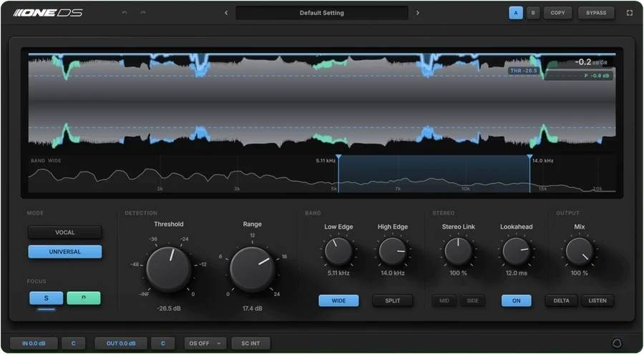Click the THR -26.5 threshold label
Viewport: 644px width, 354px height.
[x=524, y=71]
